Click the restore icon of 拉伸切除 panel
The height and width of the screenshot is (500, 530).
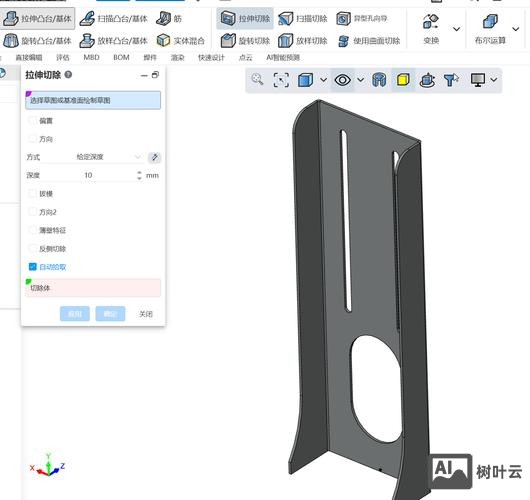coord(155,75)
